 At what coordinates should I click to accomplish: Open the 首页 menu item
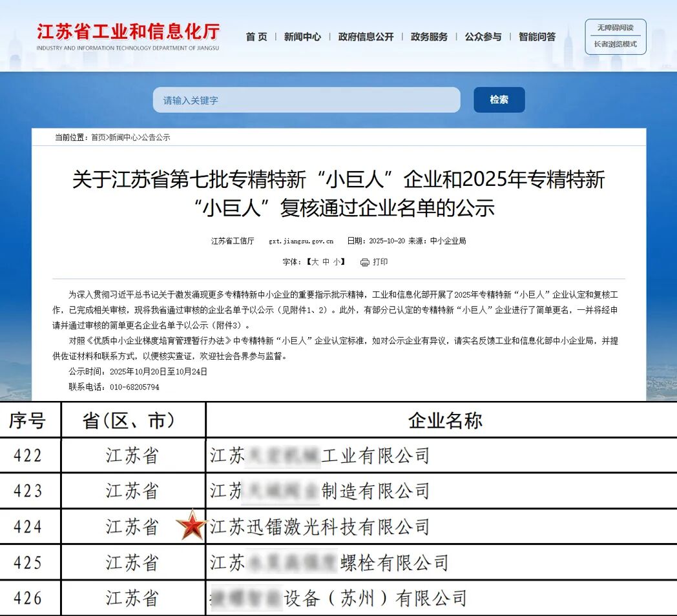pos(258,37)
